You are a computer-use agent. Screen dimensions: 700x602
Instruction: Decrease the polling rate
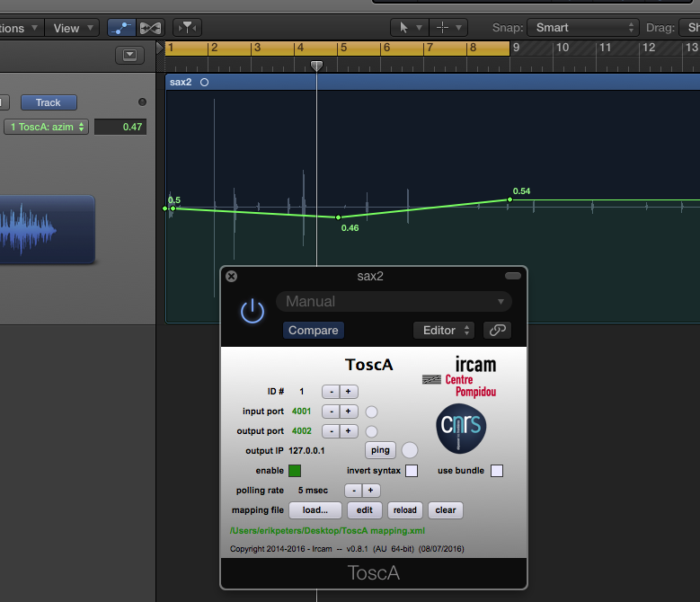click(x=353, y=491)
